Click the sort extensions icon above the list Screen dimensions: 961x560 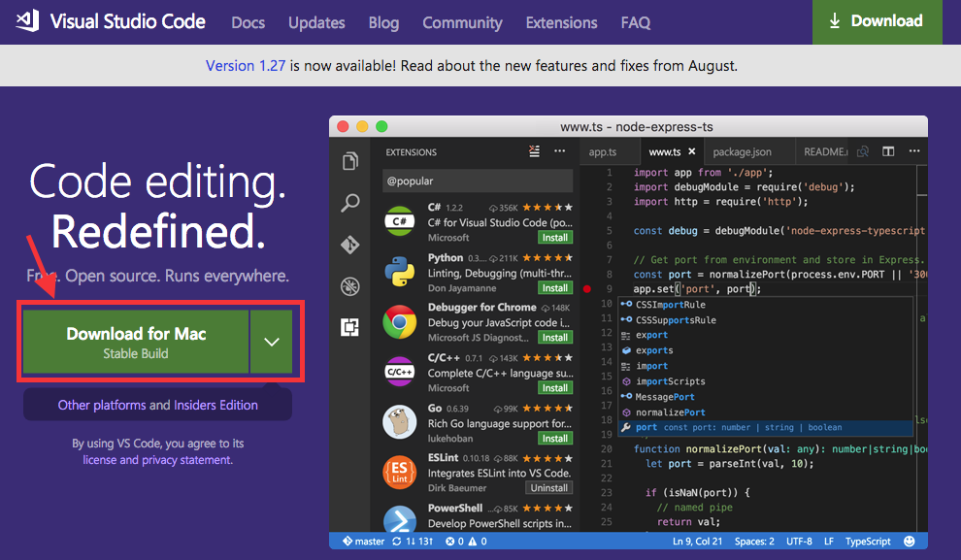(x=533, y=151)
